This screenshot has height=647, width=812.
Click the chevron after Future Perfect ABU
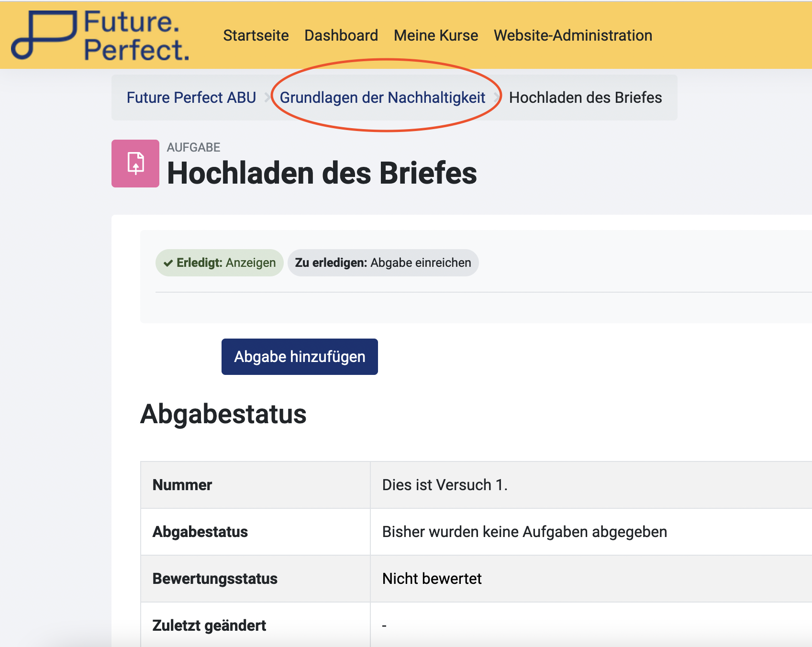267,98
